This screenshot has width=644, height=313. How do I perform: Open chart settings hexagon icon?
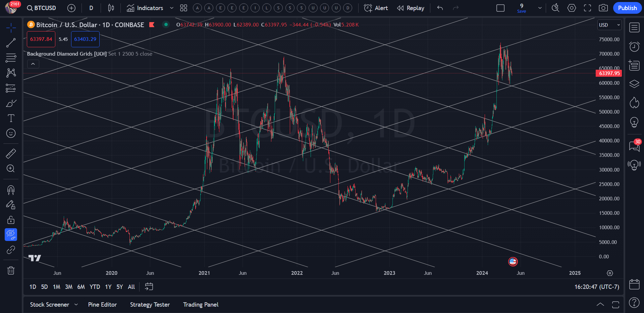click(572, 8)
